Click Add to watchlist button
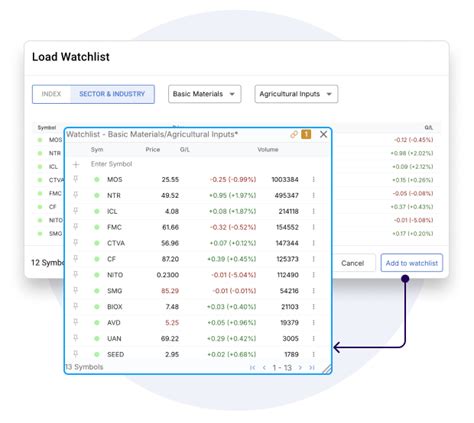Viewport: 474px width, 423px height. pyautogui.click(x=412, y=263)
